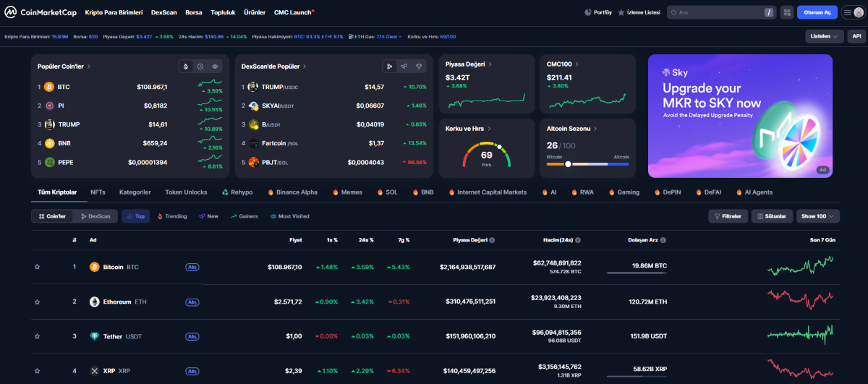Expand the Altcoin Sezonu card chevron
This screenshot has width=868, height=384.
[x=597, y=128]
